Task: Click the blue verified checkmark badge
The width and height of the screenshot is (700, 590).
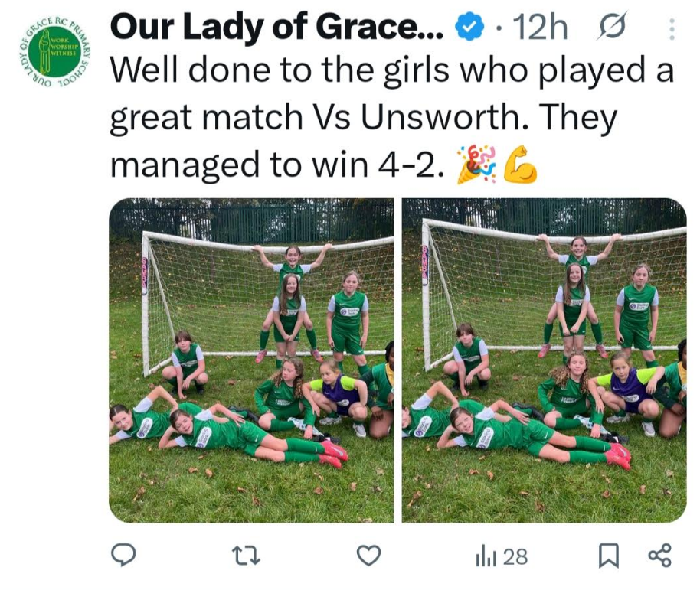Action: pos(469,28)
